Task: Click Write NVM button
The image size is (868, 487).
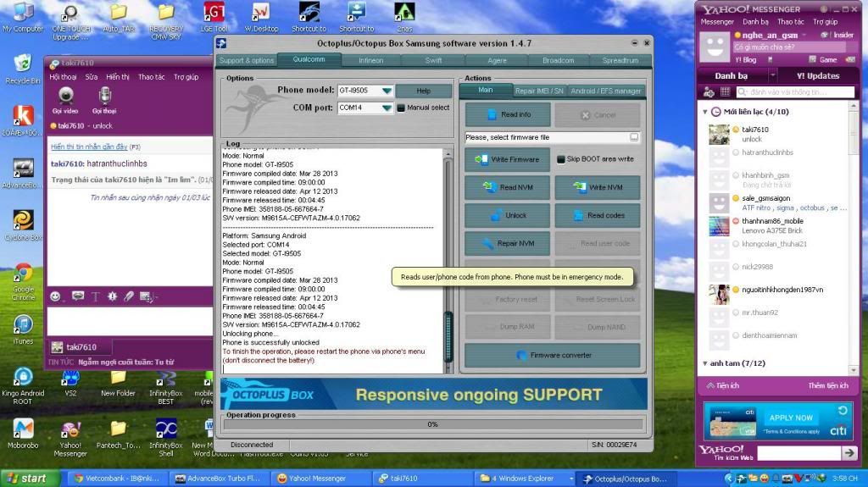Action: (598, 188)
